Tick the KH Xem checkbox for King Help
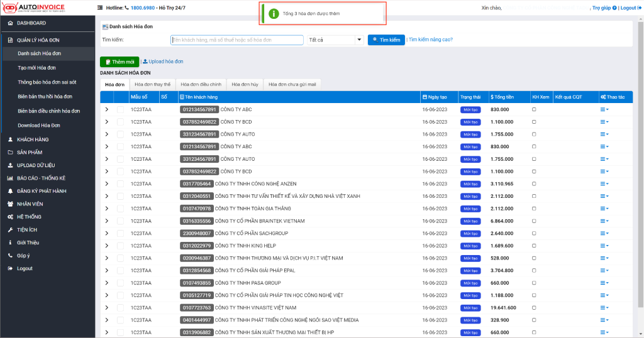 point(534,246)
